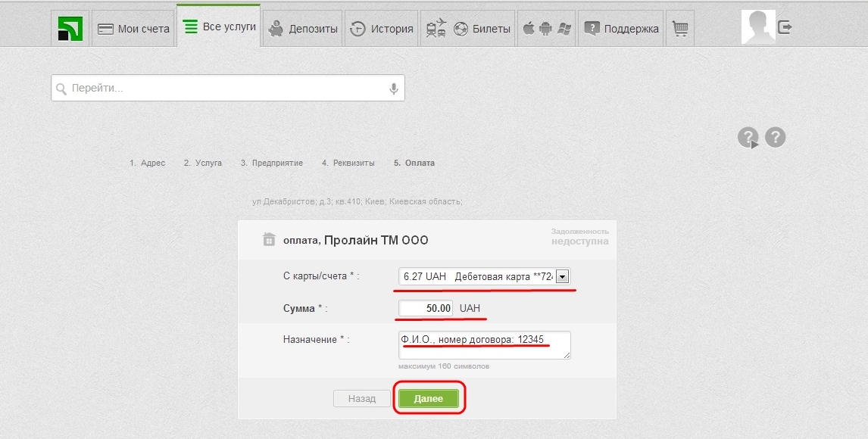The width and height of the screenshot is (868, 439).
Task: Open the shopping cart icon
Action: tap(680, 29)
